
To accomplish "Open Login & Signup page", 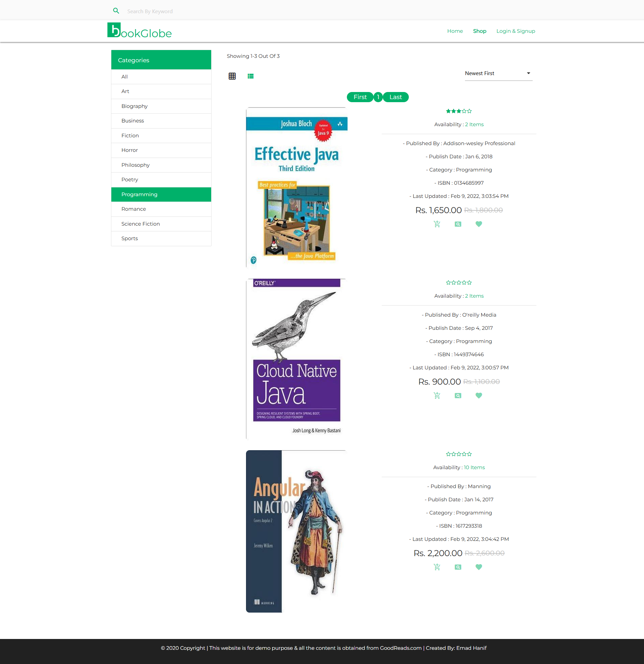I will click(x=515, y=31).
